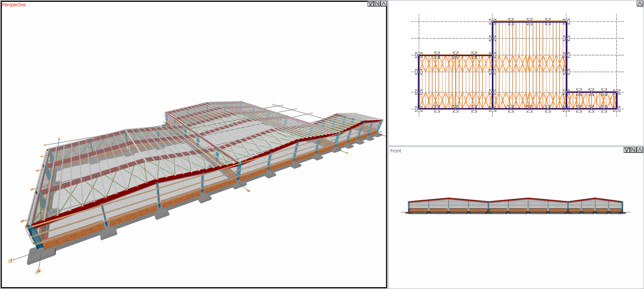
Task: Open the Perspective view filter funnel icon
Action: click(371, 4)
